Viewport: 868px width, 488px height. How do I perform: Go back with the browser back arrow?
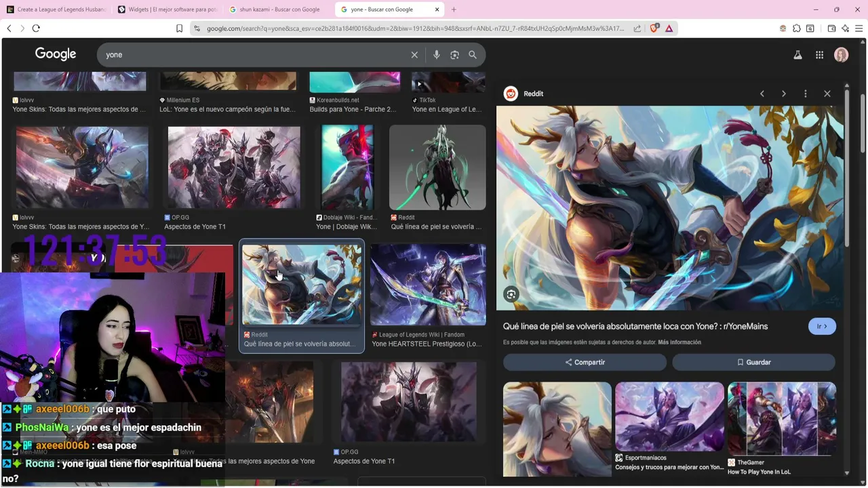click(9, 28)
